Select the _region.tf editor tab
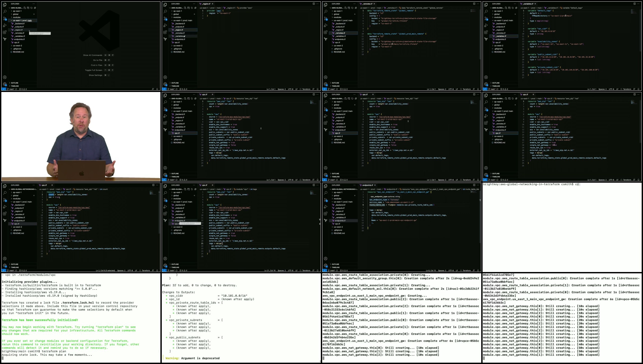 coord(206,4)
